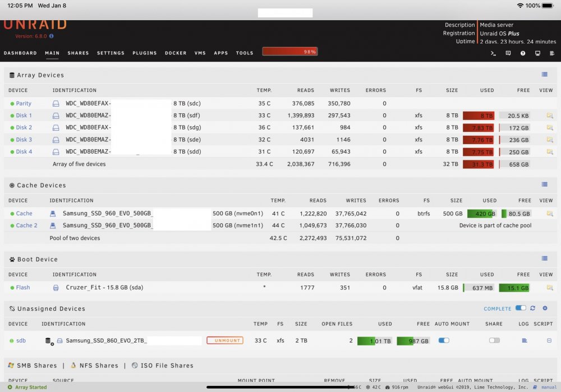Browse Disk 4 contents via view icon
The height and width of the screenshot is (392, 561).
click(550, 152)
